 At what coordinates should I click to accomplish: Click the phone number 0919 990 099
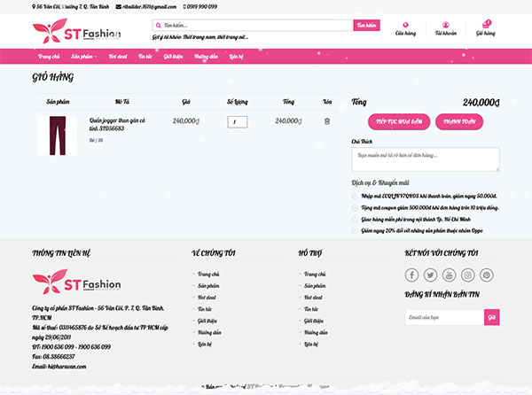202,6
